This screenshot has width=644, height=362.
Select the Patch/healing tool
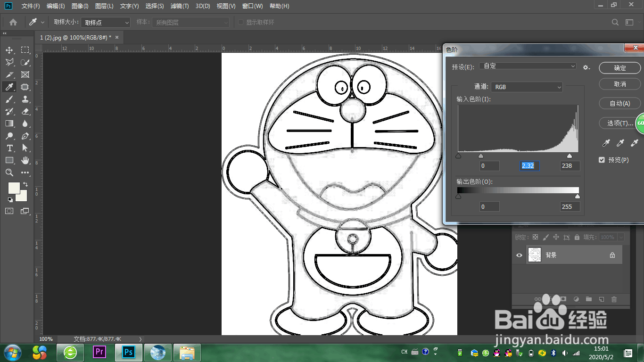click(x=25, y=87)
